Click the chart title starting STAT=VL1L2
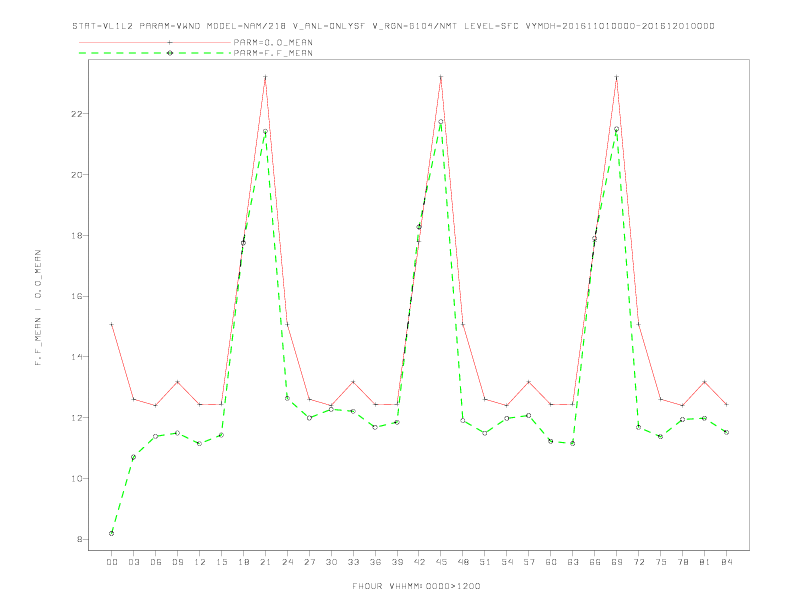 coord(393,26)
